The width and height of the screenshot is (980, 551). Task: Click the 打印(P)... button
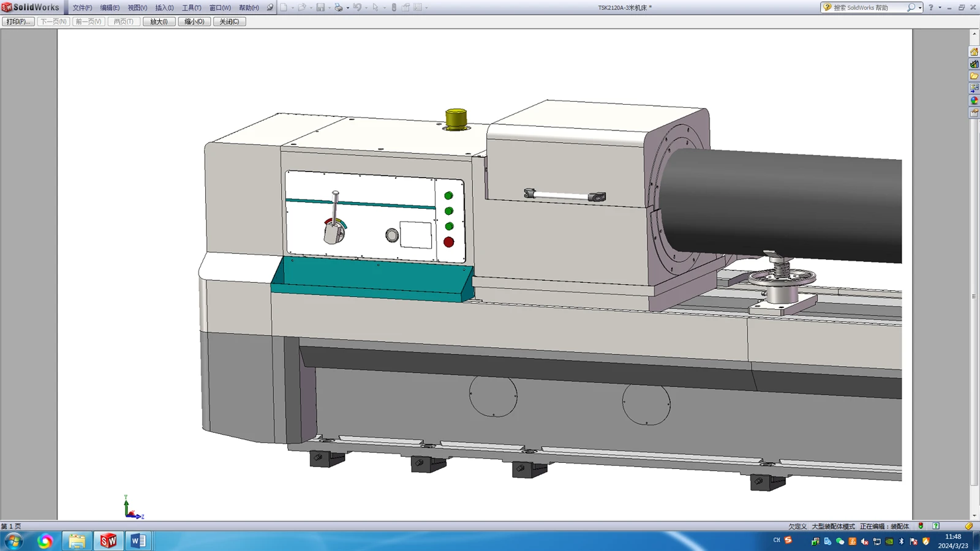click(18, 21)
